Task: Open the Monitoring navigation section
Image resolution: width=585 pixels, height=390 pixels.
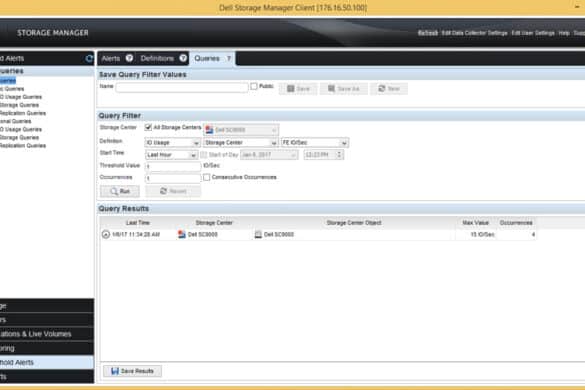Action: pyautogui.click(x=47, y=348)
